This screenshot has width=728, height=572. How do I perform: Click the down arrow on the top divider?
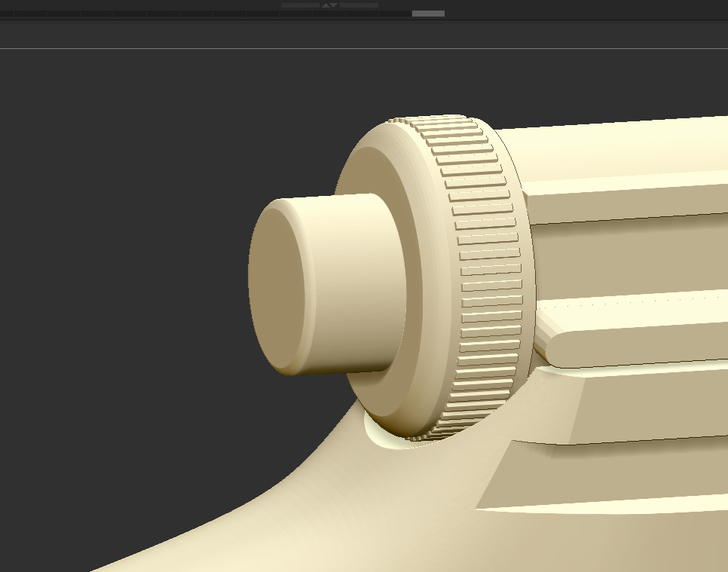(334, 5)
